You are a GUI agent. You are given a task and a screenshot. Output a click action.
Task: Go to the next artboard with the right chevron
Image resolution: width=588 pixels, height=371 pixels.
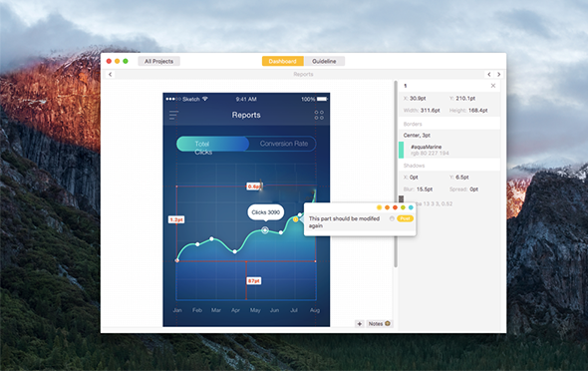pyautogui.click(x=498, y=74)
